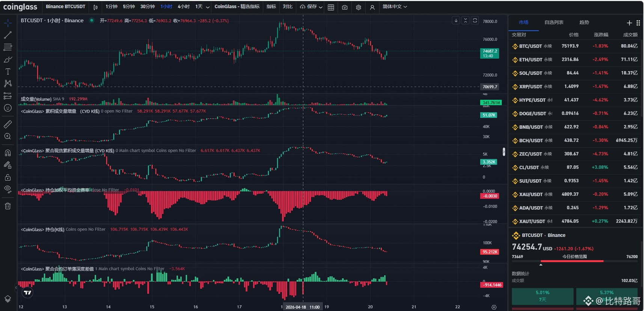
Task: Select the 1小时 timeframe
Action: [x=166, y=7]
